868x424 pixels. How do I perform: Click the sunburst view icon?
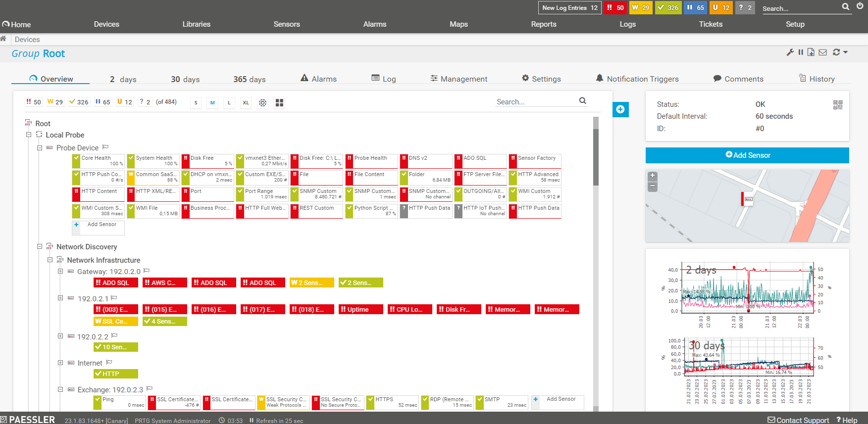pyautogui.click(x=262, y=103)
